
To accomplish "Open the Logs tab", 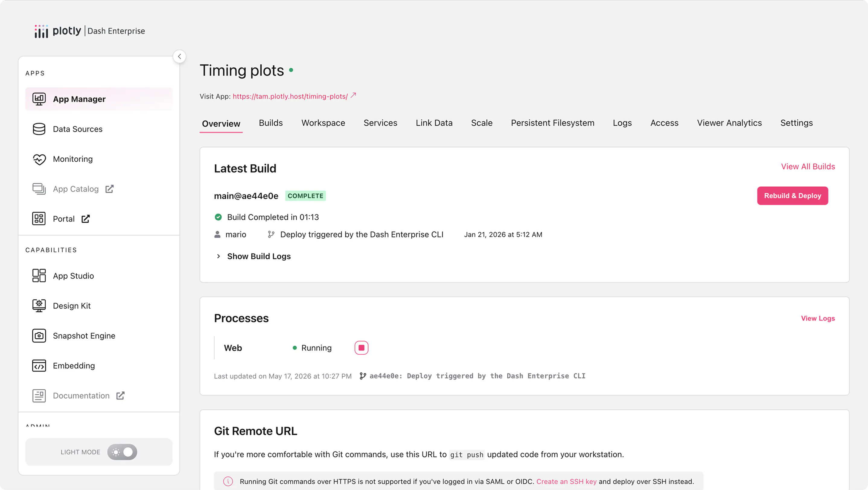I will tap(622, 123).
